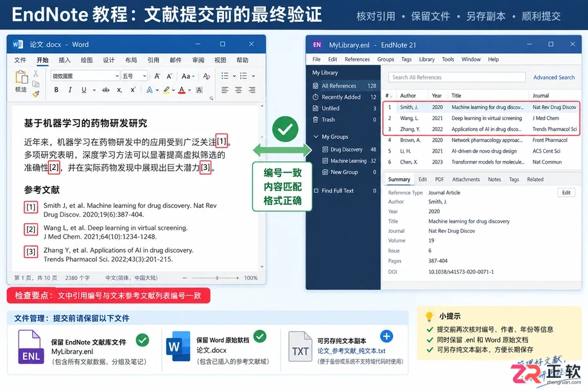Click the yellow highlight color pen
Screen dimensions: 588x392
tap(166, 90)
